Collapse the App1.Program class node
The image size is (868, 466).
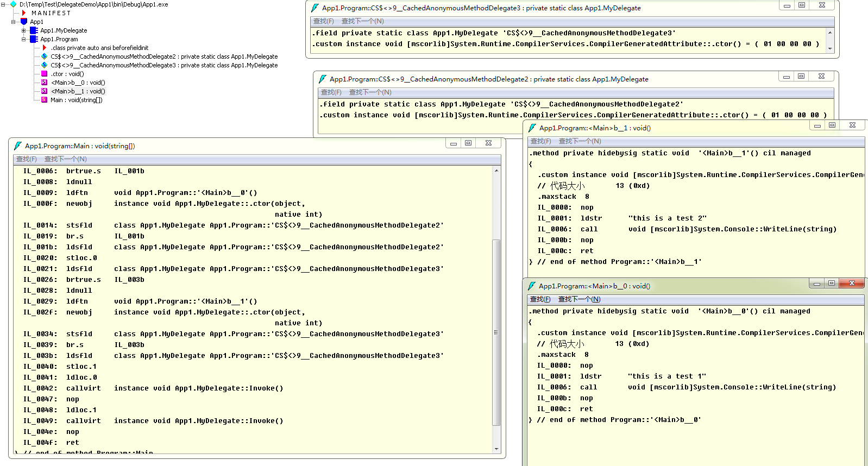click(x=24, y=39)
